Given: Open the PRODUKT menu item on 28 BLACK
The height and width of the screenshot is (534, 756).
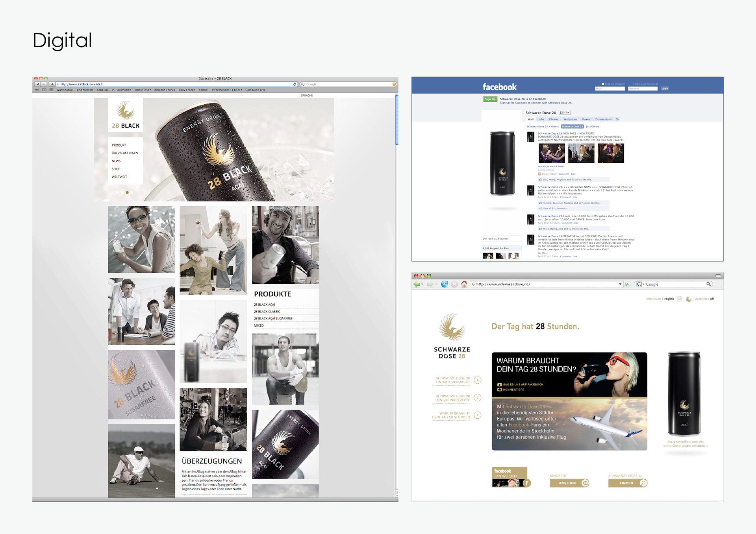Looking at the screenshot, I should pos(119,145).
